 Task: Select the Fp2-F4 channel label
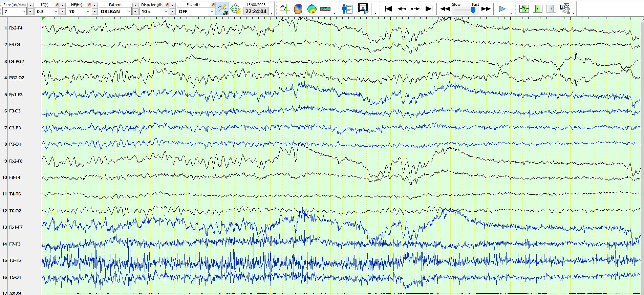(x=16, y=28)
